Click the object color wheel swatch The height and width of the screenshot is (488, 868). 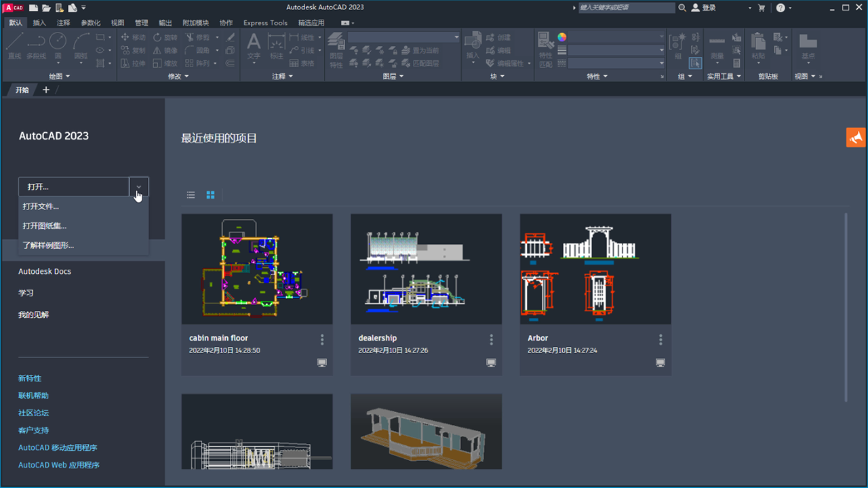click(x=561, y=37)
